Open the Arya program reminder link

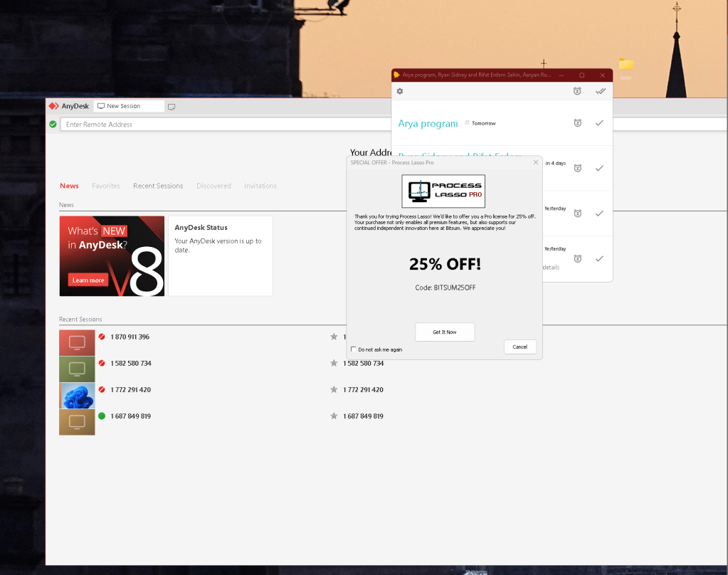tap(428, 124)
